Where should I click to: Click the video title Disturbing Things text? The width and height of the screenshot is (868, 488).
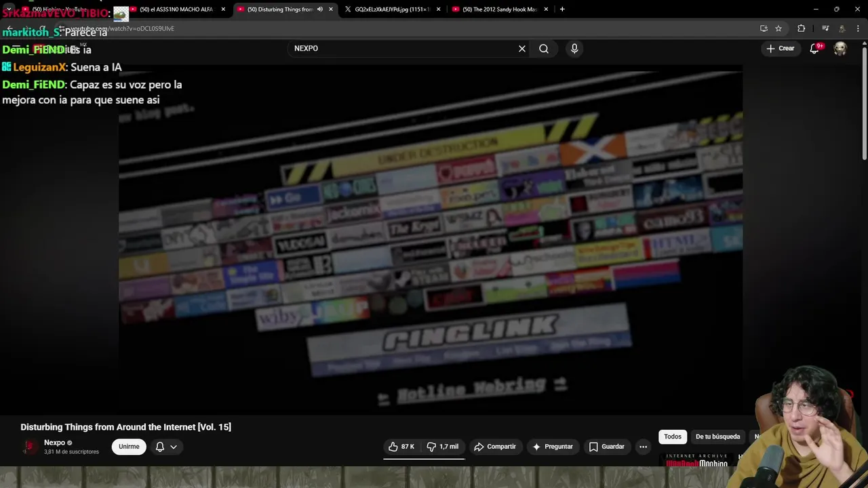125,427
